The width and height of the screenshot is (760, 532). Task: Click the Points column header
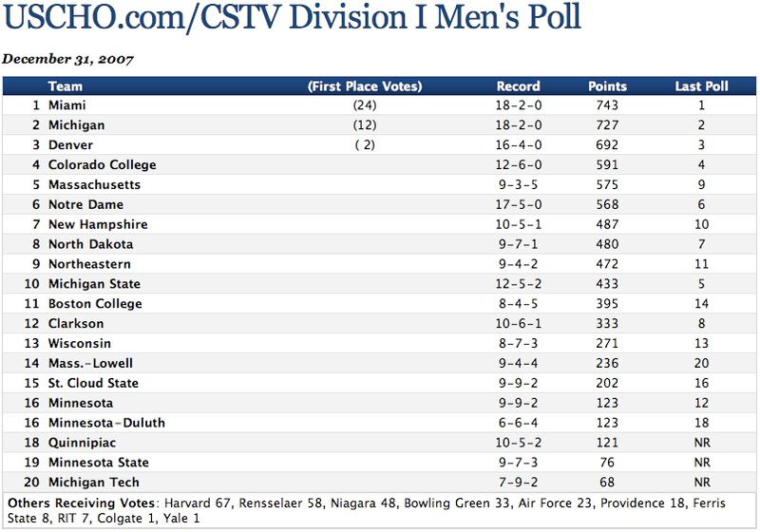[x=608, y=86]
